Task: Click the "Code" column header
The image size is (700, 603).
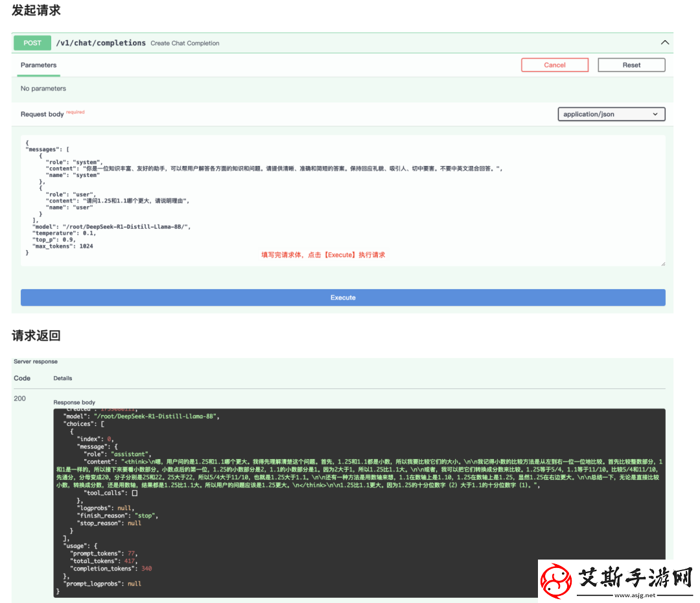Action: point(22,378)
